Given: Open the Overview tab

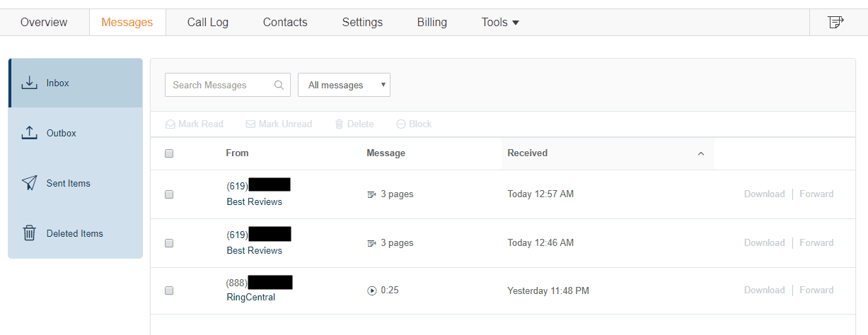Looking at the screenshot, I should [44, 22].
